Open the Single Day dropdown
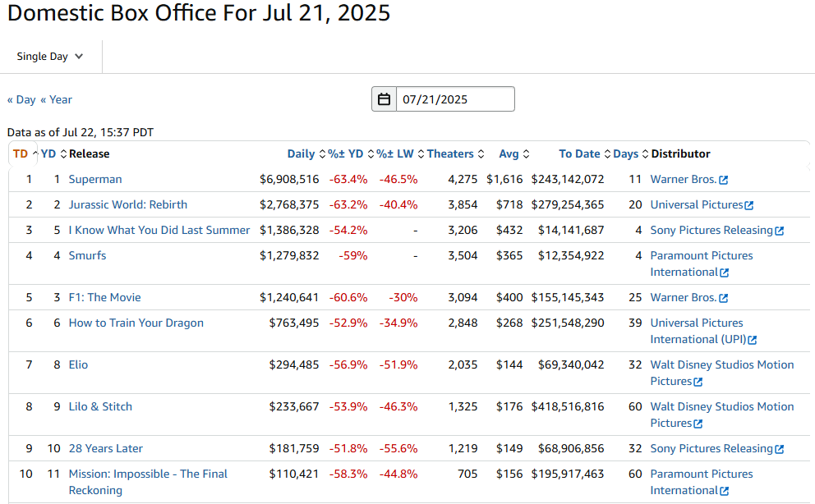Screen dimensions: 815x504 [x=50, y=57]
